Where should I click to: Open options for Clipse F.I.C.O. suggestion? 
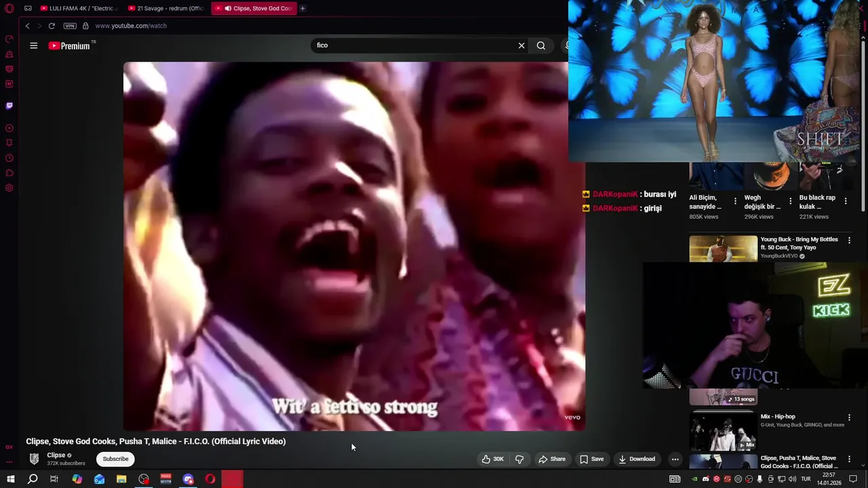(x=849, y=459)
